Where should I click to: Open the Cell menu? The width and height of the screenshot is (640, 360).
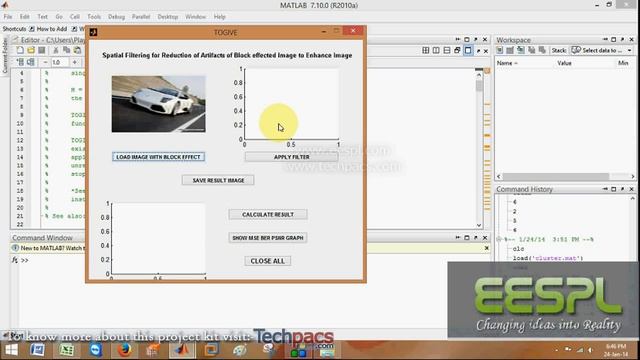75,17
